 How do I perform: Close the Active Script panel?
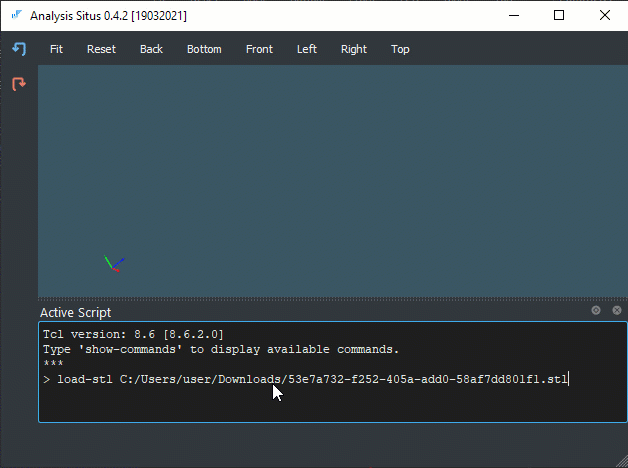pos(617,310)
